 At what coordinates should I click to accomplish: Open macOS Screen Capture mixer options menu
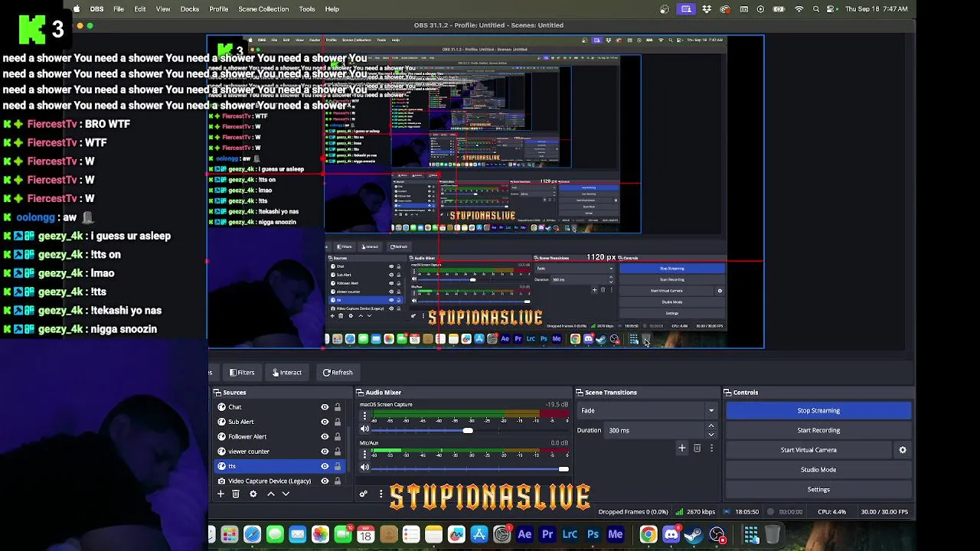pyautogui.click(x=364, y=417)
